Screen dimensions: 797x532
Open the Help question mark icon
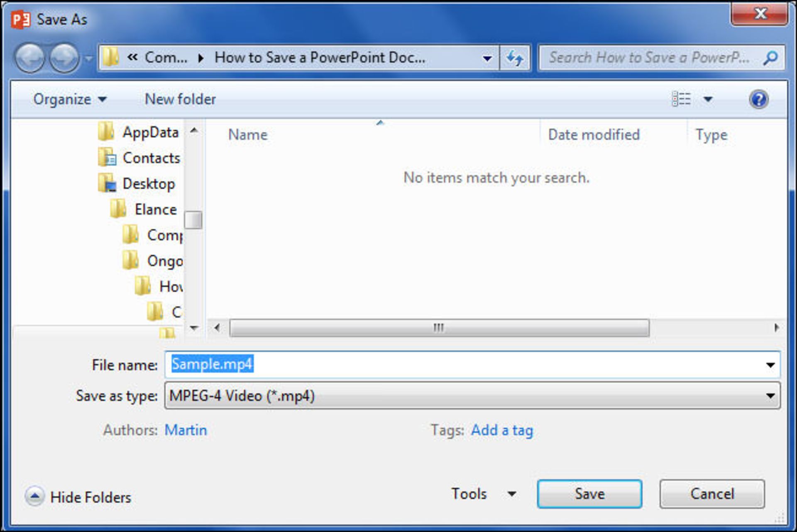758,99
